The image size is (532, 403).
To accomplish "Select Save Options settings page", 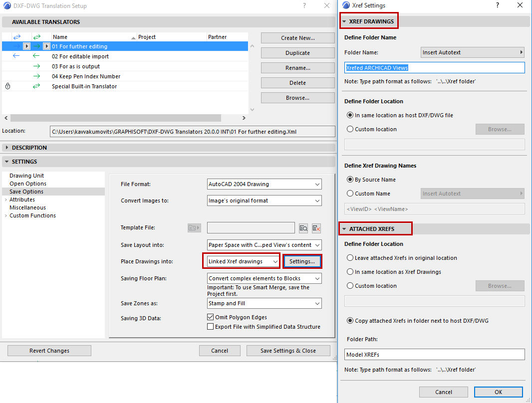I will click(x=26, y=192).
